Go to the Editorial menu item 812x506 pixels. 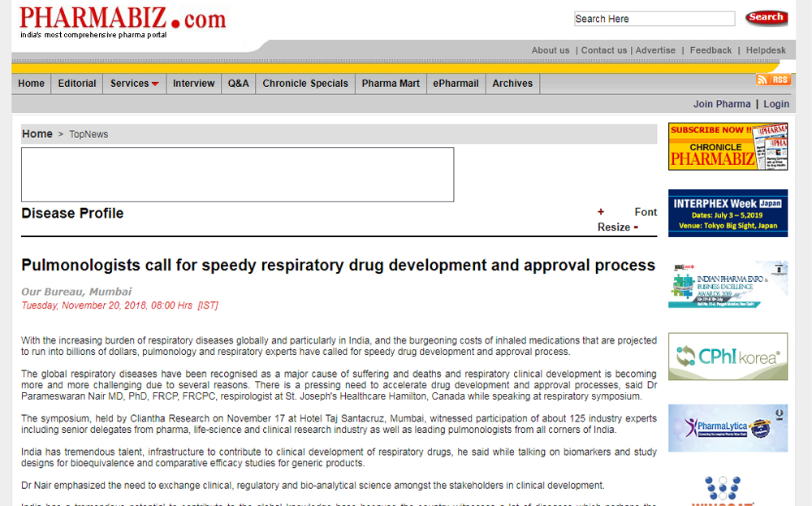[x=77, y=84]
